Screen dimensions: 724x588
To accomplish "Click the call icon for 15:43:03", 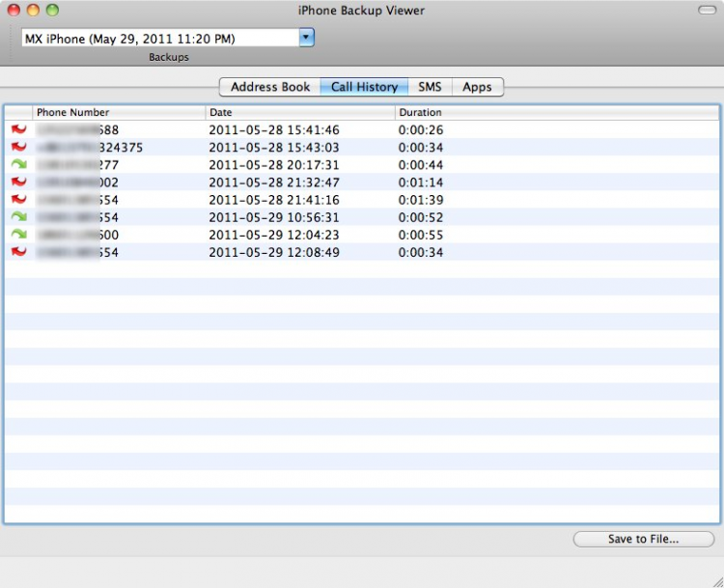I will pyautogui.click(x=19, y=147).
